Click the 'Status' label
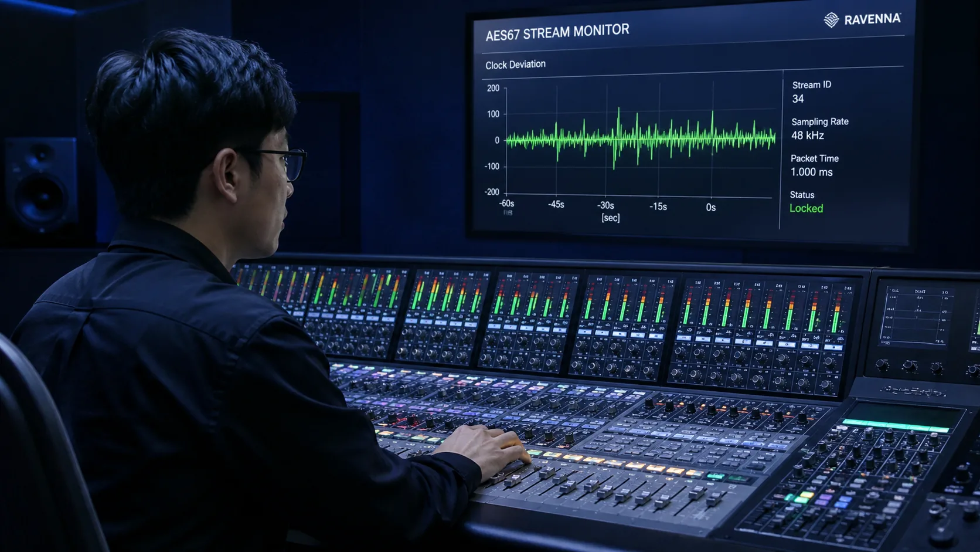 point(802,195)
